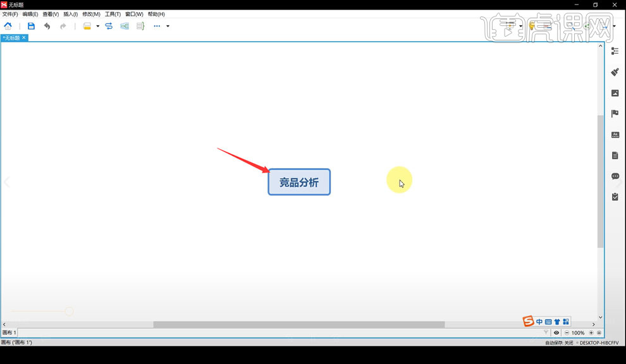Toggle the soft keyboard in Sogou input bar
The image size is (626, 364).
click(548, 322)
